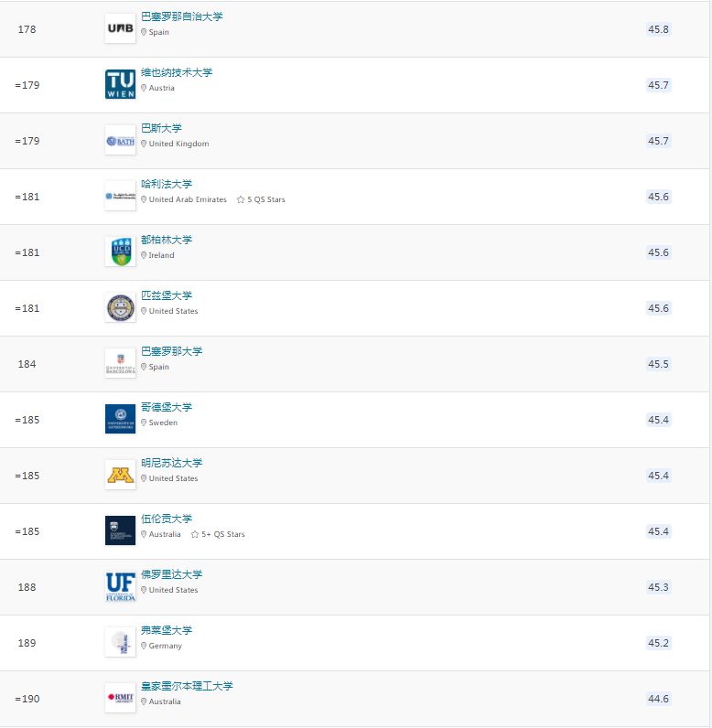712x728 pixels.
Task: Open the 皇家墨尔本理工大学 link
Action: tap(187, 686)
